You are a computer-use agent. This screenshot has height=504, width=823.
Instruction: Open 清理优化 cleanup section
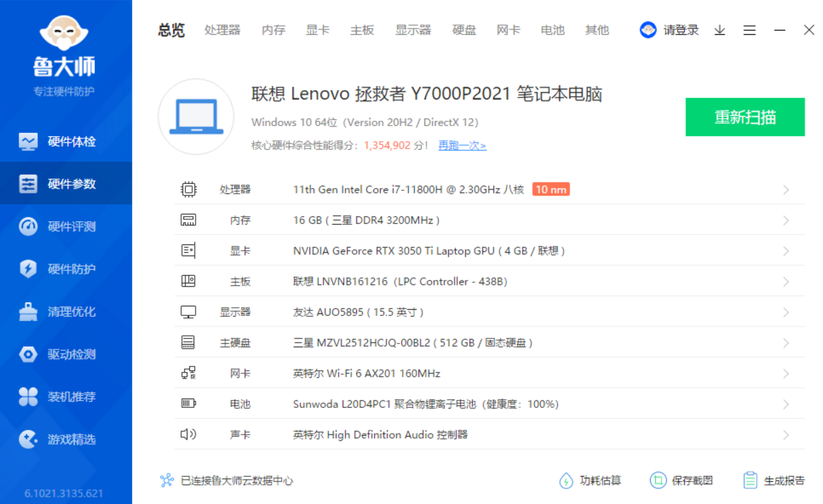pyautogui.click(x=66, y=312)
